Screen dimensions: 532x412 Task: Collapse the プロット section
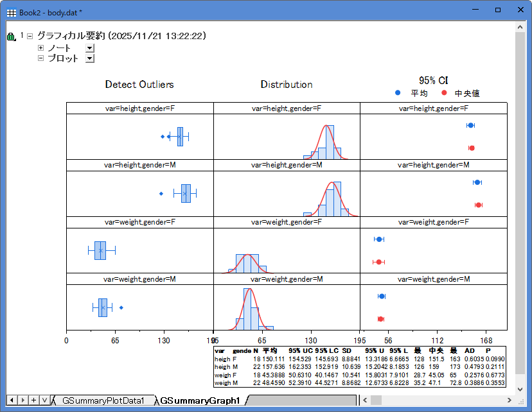coord(41,58)
